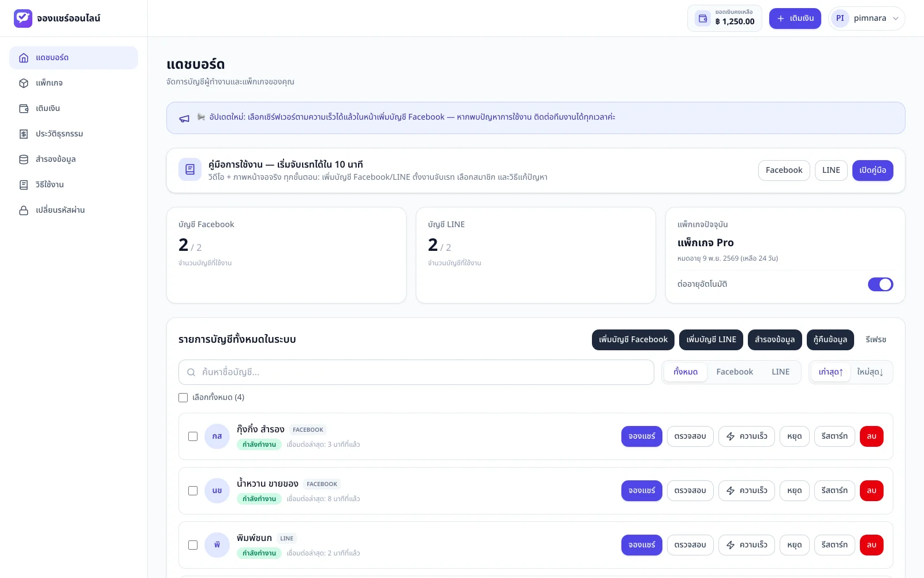This screenshot has width=924, height=578.
Task: Click รีสตาร์ท for น้ำหวาน ขายของ
Action: [x=834, y=491]
